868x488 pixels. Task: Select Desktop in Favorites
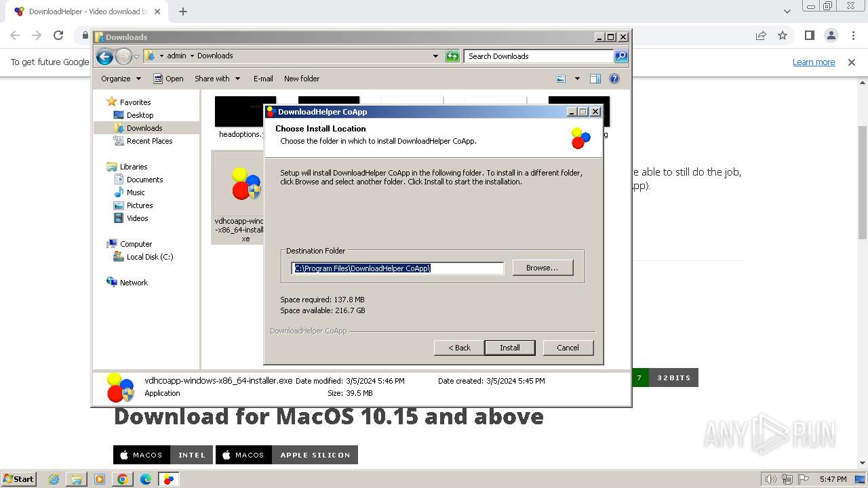[140, 115]
